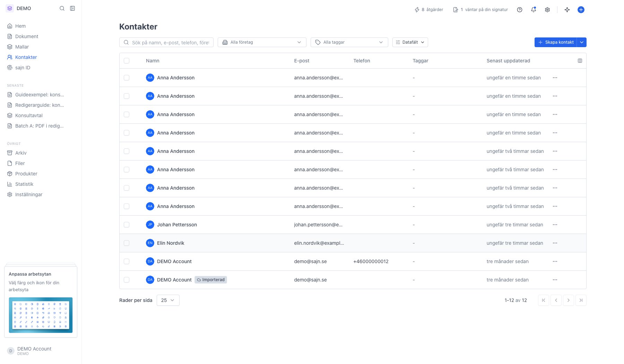Open the notifications bell
This screenshot has height=364, width=624.
point(534,10)
